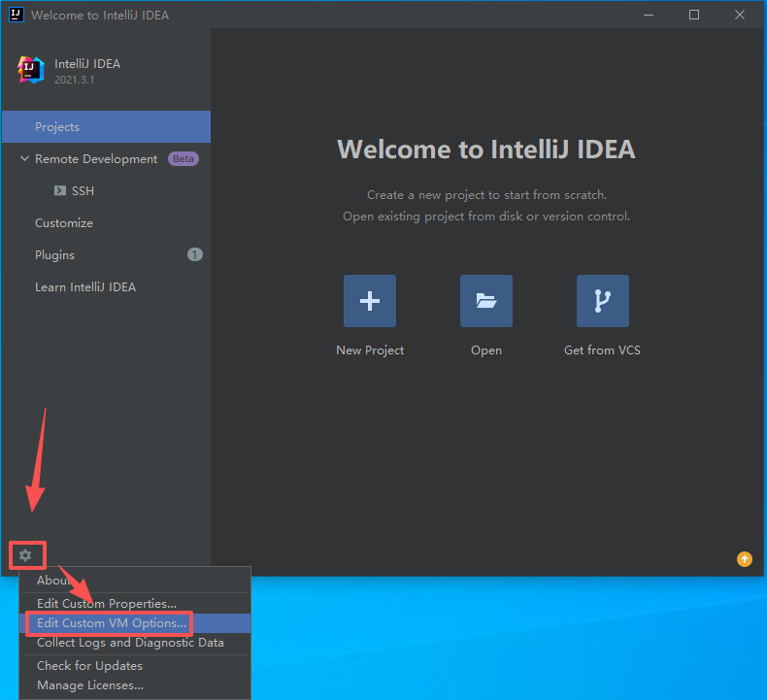767x700 pixels.
Task: Click the Get from VCS branch icon
Action: point(603,301)
